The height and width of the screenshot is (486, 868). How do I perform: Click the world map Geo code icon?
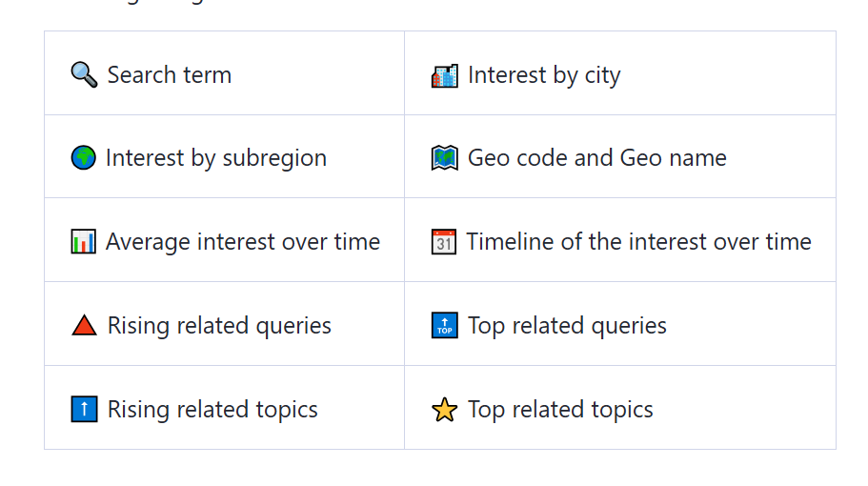(x=445, y=158)
